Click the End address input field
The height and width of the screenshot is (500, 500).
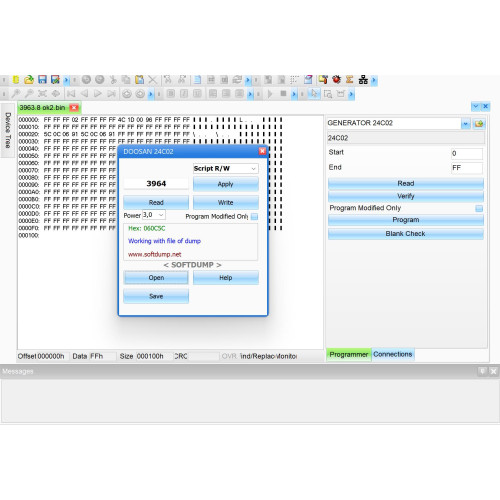tap(467, 168)
